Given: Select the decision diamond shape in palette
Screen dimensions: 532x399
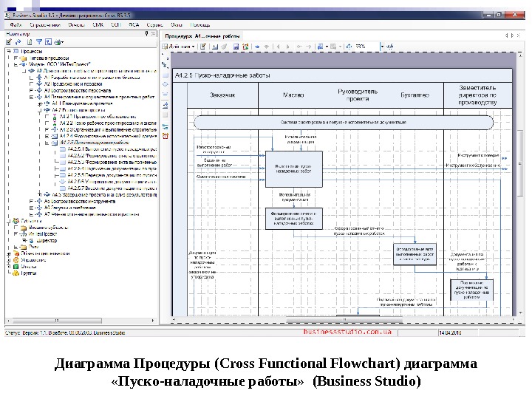Looking at the screenshot, I should (166, 84).
